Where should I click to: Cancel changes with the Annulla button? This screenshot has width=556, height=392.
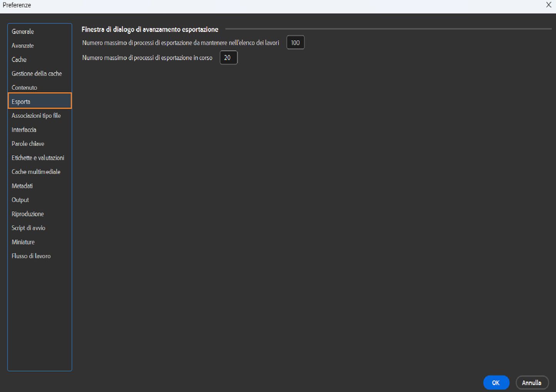coord(532,383)
